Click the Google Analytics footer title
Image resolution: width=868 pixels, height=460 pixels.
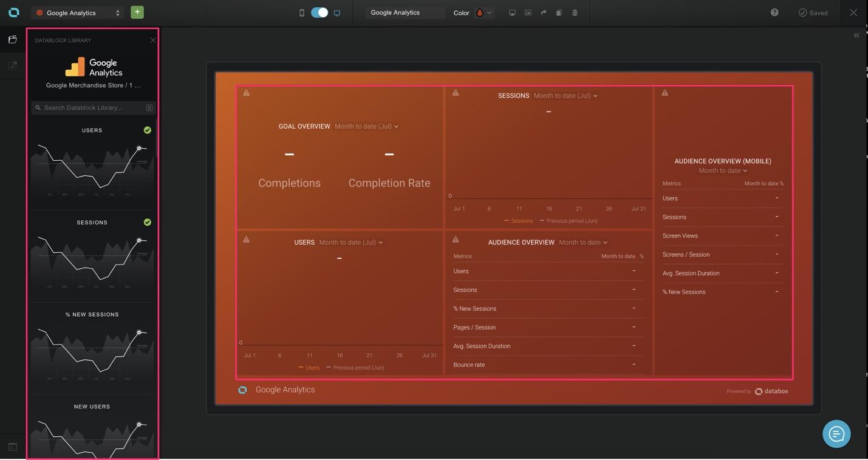tap(285, 390)
